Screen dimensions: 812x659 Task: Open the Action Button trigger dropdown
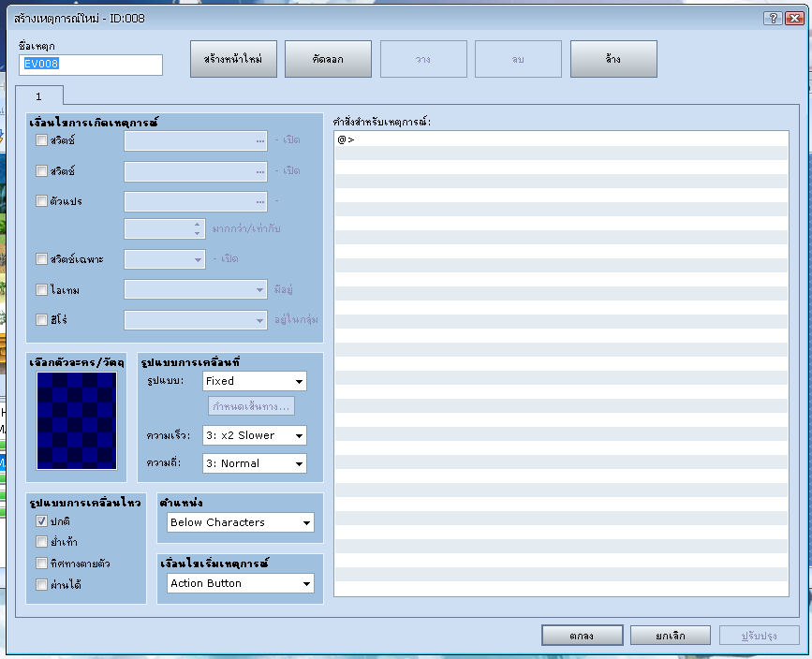pos(241,583)
